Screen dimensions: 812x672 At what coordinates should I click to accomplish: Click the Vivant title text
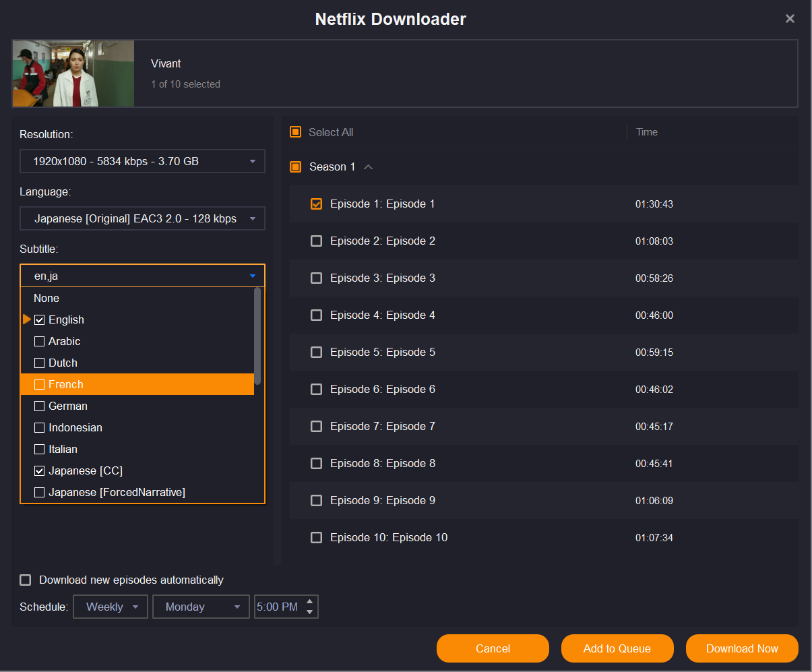coord(166,63)
